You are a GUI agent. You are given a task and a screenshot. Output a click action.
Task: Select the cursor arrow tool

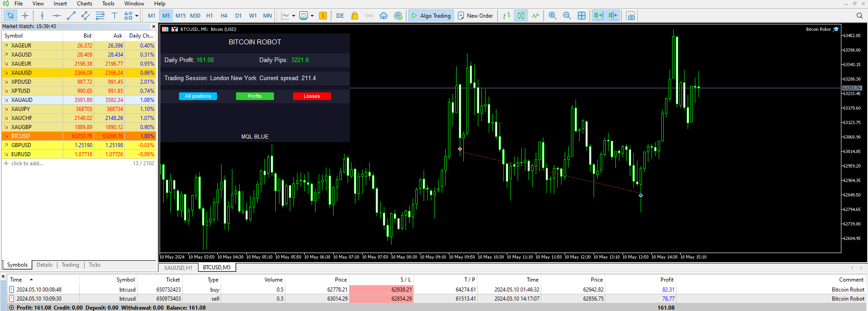pos(10,16)
